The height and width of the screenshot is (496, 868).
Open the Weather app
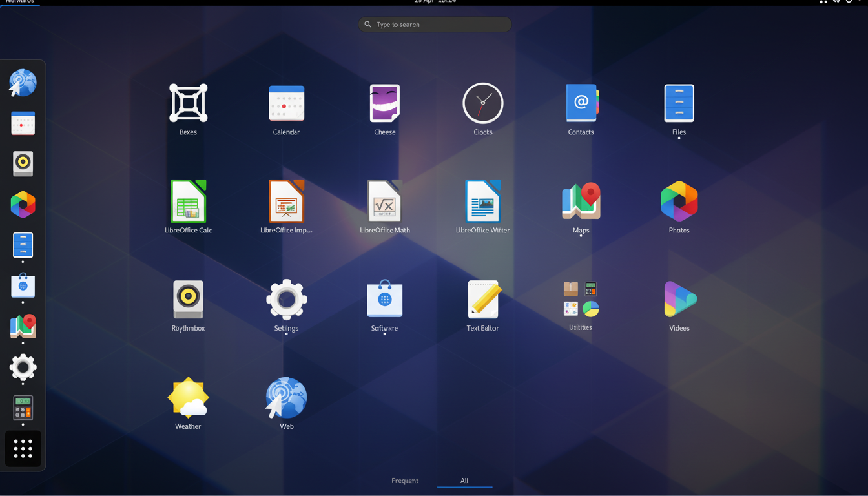coord(188,397)
